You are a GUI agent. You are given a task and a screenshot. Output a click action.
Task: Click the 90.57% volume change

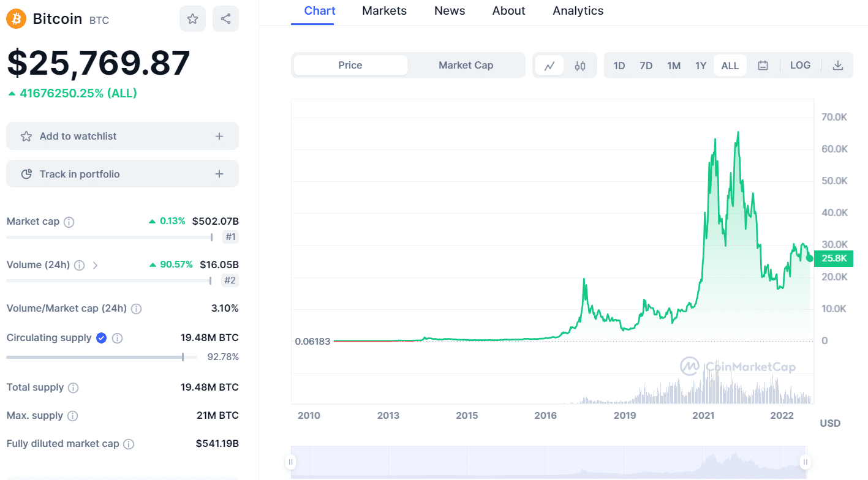click(175, 264)
